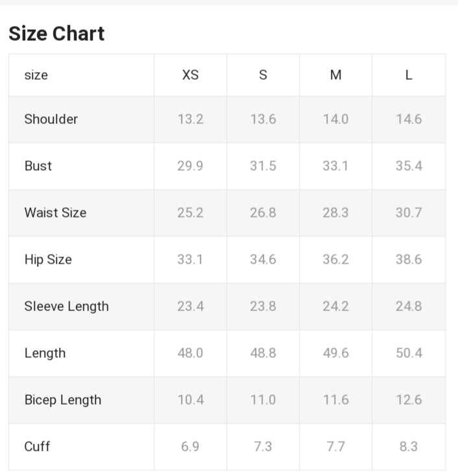Select the L size column header
This screenshot has width=458, height=476.
point(409,75)
